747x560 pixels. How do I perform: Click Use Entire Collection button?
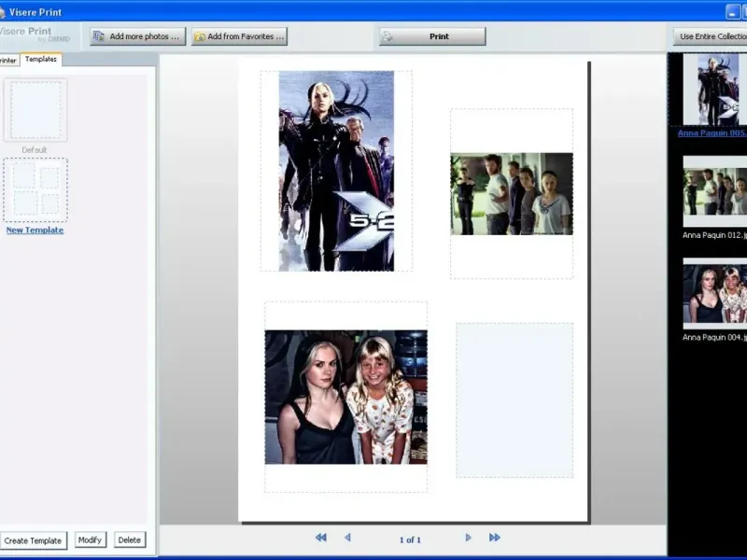click(x=711, y=36)
